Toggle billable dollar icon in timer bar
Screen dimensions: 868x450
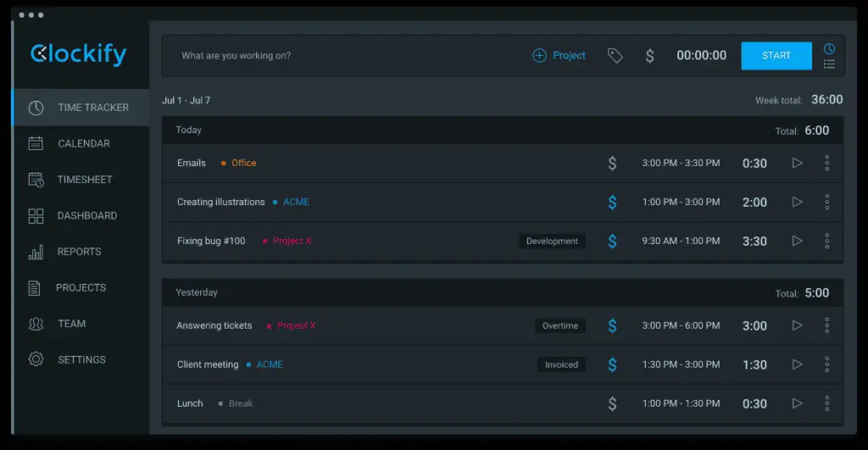650,55
